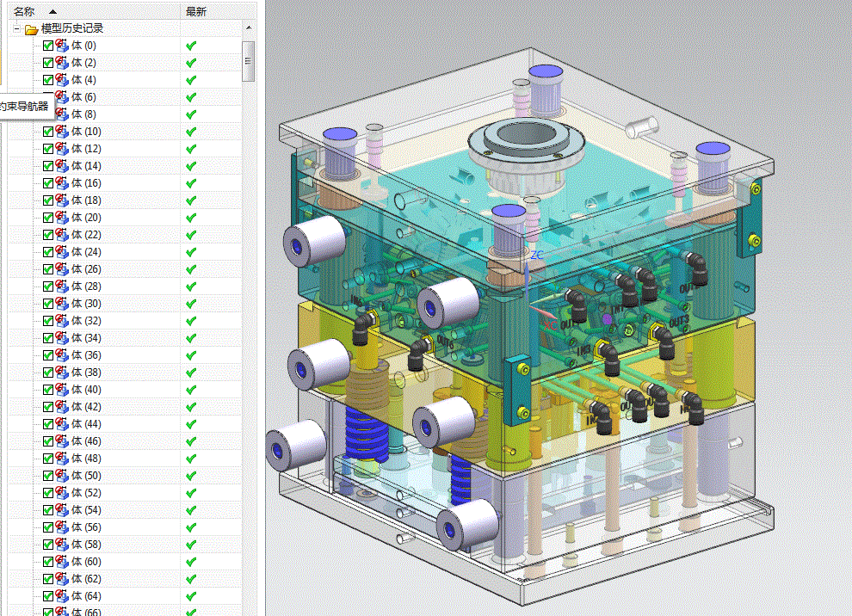
Task: Toggle the checkbox for 体 (24)
Action: [48, 252]
